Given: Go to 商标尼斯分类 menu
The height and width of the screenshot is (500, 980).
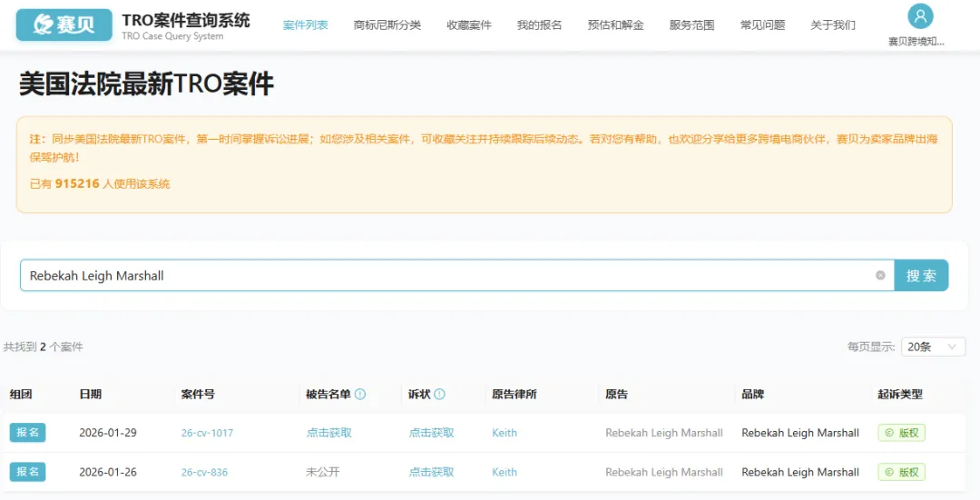Looking at the screenshot, I should [387, 25].
